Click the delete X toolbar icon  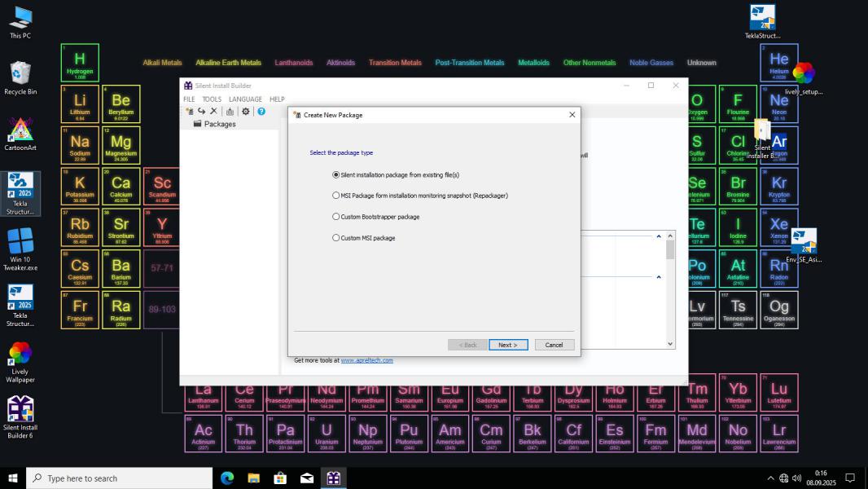[213, 112]
